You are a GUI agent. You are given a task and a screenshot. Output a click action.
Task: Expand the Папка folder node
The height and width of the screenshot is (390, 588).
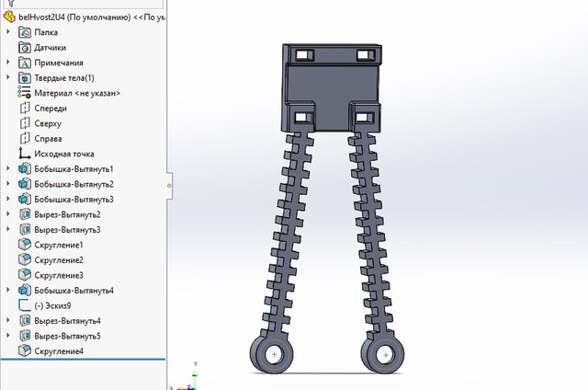tap(8, 32)
